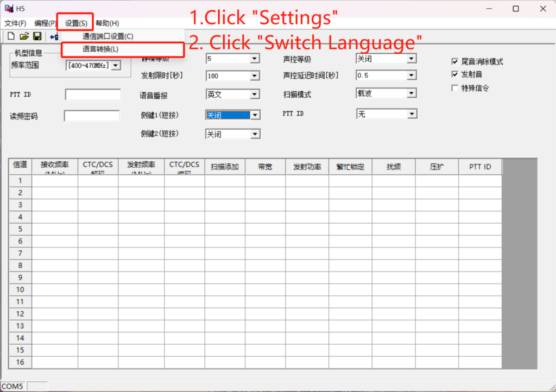556x392 pixels.
Task: Click the 扰频 column header
Action: 394,167
